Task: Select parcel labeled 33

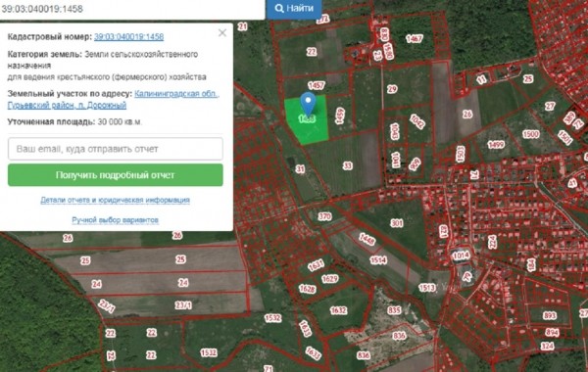Action: coord(348,165)
